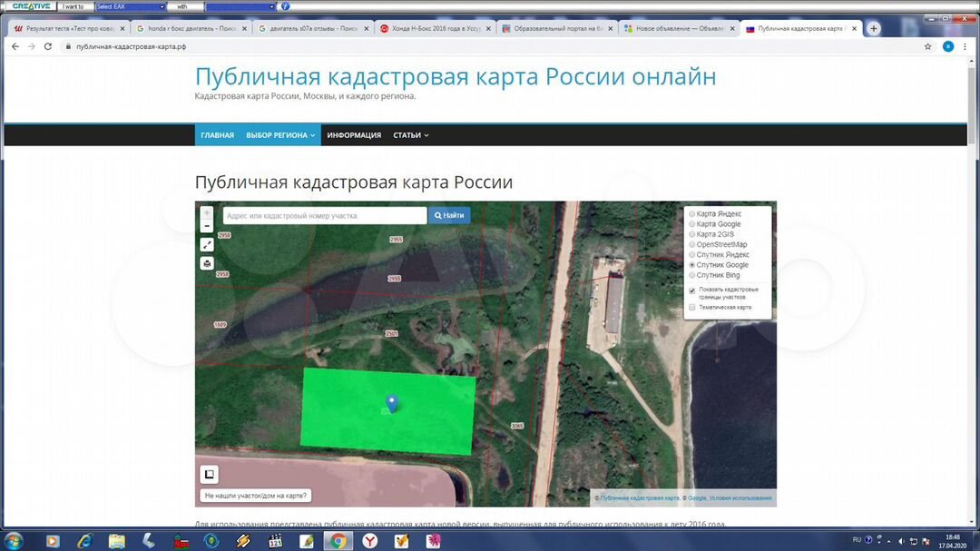The image size is (980, 551).
Task: Click the print map icon
Action: 207,263
